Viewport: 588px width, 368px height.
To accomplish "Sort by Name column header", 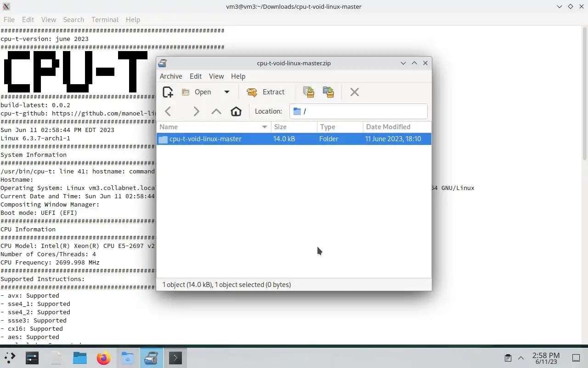I will (214, 127).
